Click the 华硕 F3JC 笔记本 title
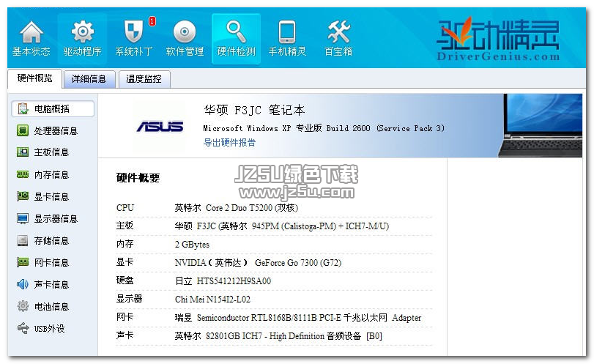 point(254,110)
